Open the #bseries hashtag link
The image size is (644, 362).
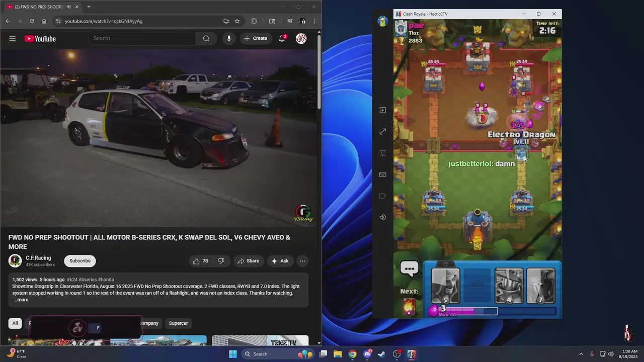point(88,280)
